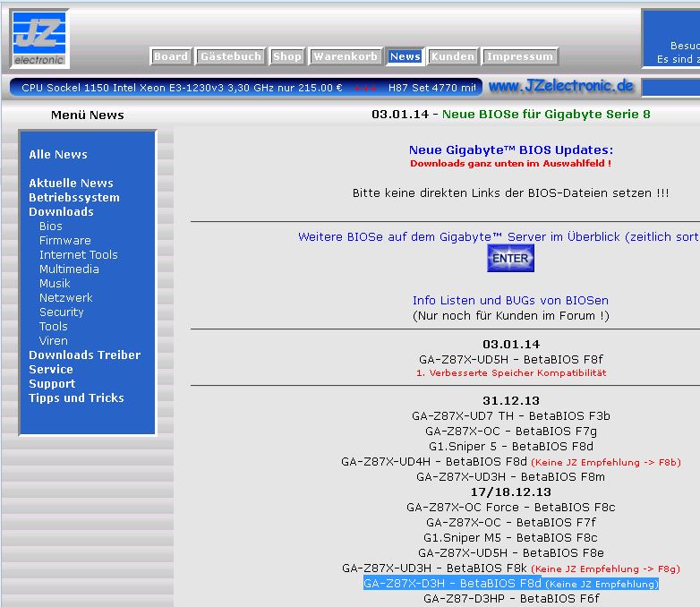
Task: Click the red Downloads ganz unten im Auswahlfeld note
Action: (511, 164)
